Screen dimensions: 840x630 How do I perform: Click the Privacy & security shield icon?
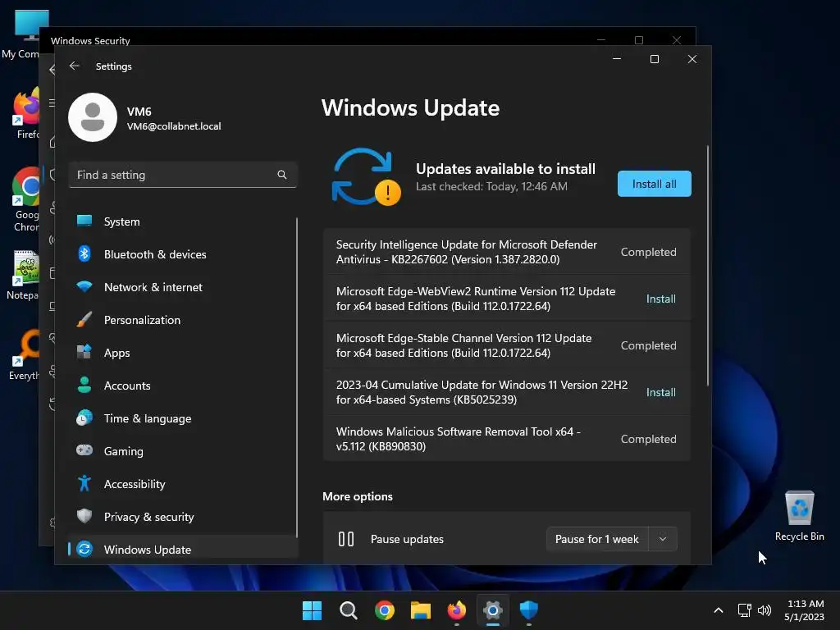84,517
